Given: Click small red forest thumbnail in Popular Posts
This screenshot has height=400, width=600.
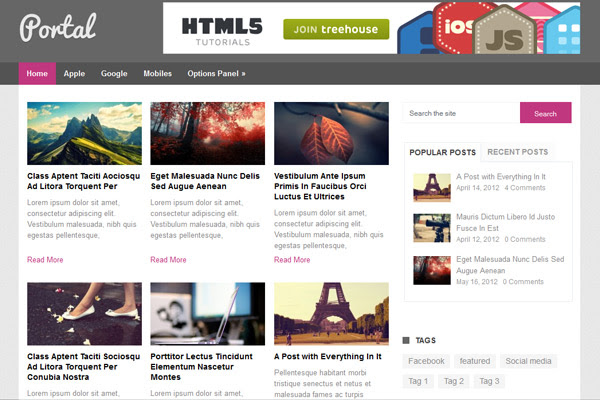Looking at the screenshot, I should click(x=432, y=270).
